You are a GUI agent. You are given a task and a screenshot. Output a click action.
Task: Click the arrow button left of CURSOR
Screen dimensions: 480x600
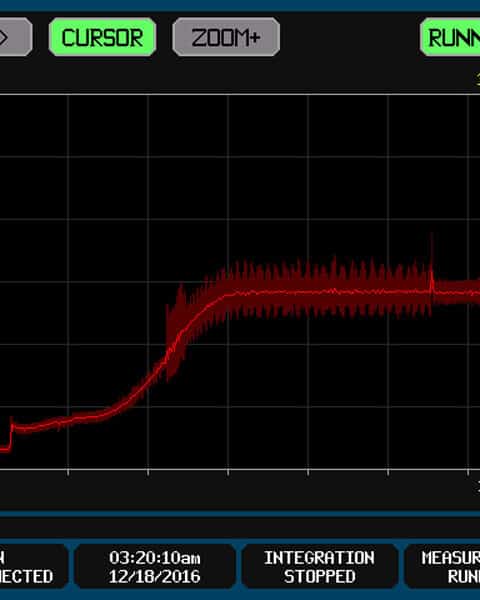(x=15, y=37)
